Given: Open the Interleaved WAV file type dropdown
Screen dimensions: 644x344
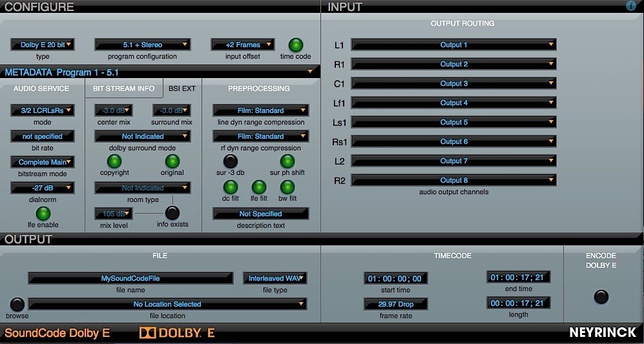Looking at the screenshot, I should point(275,278).
